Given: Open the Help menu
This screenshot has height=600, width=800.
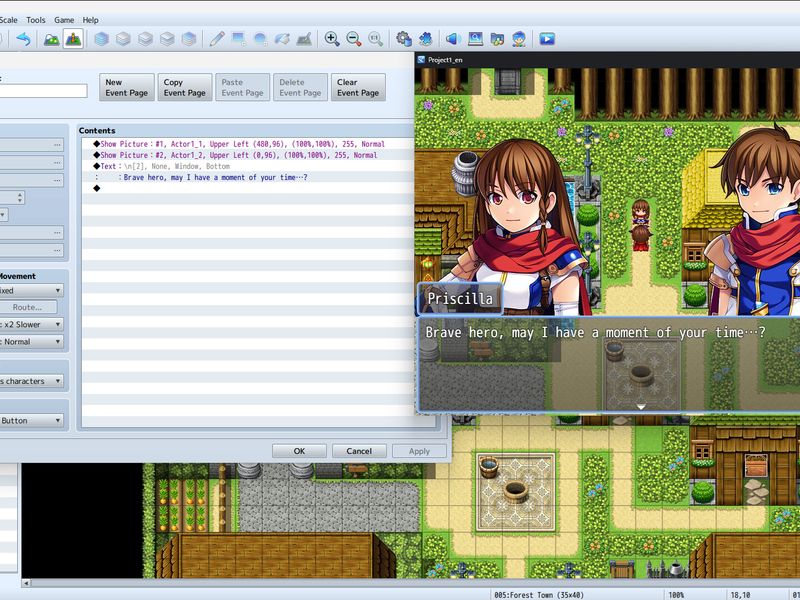Looking at the screenshot, I should (90, 20).
